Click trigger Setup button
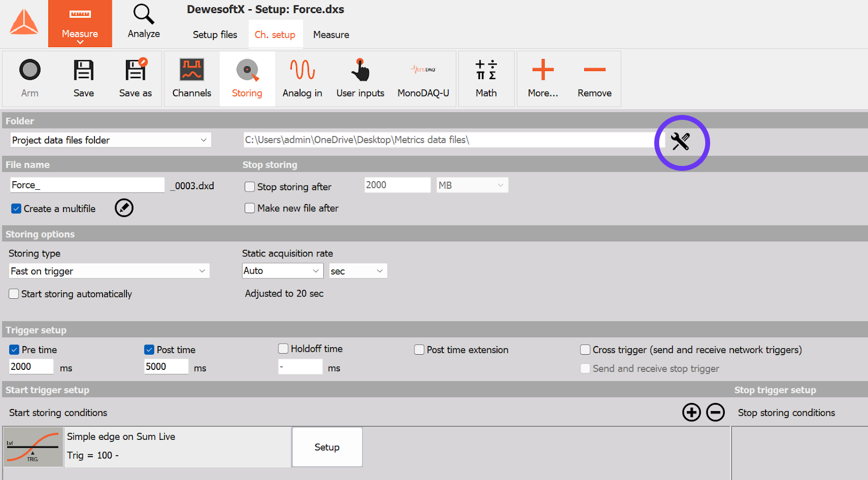 pos(327,447)
